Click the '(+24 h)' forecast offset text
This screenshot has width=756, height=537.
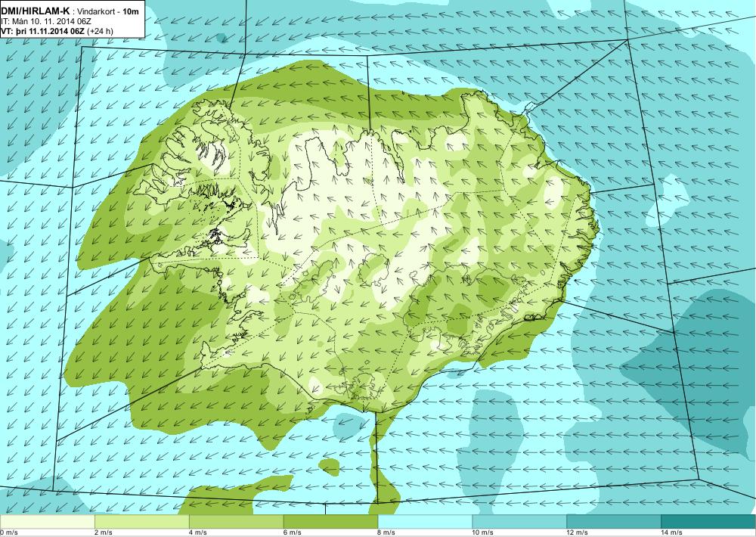click(x=100, y=31)
